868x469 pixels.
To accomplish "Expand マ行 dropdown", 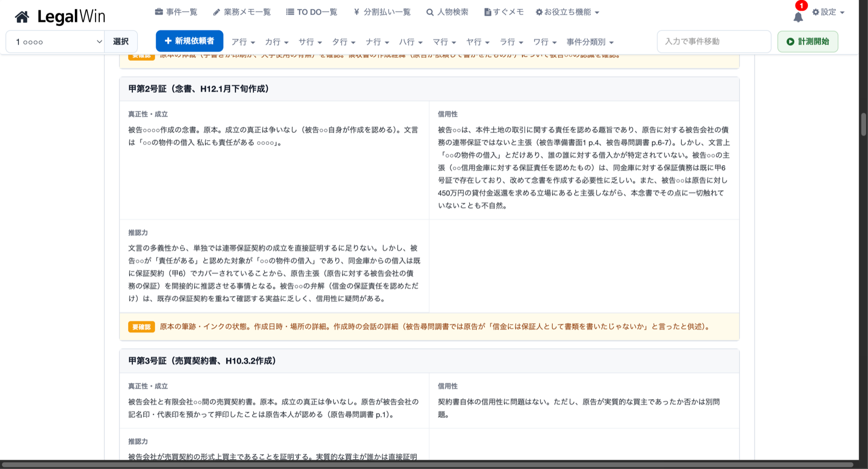I will click(x=445, y=42).
